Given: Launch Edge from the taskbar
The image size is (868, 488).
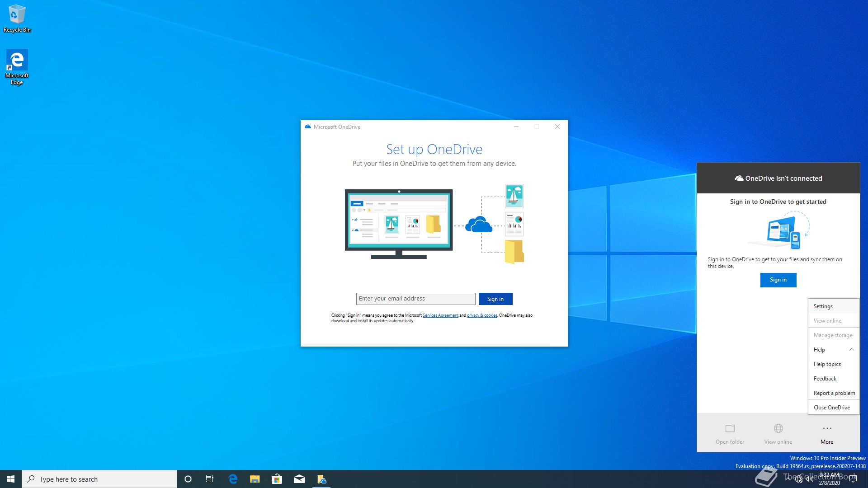Looking at the screenshot, I should tap(233, 479).
